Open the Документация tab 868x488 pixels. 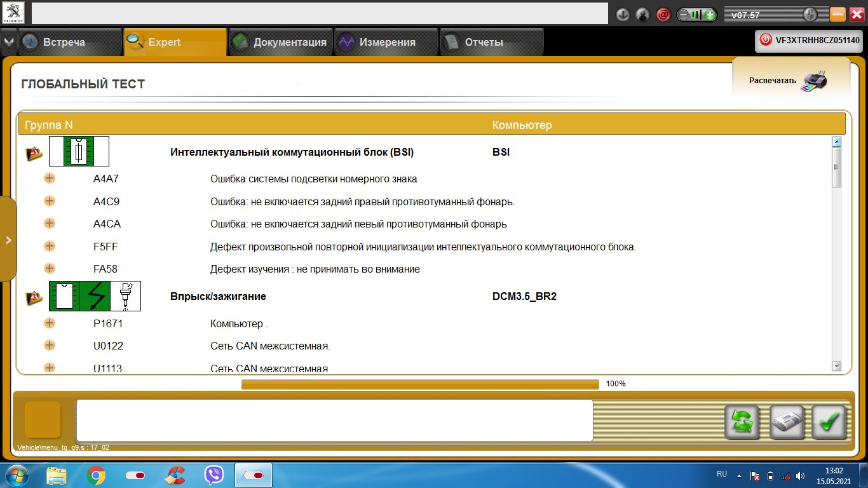[281, 42]
